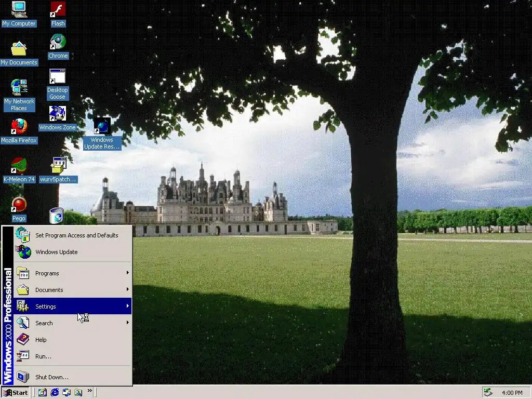
Task: Select the Pego desktop shortcut
Action: [x=19, y=205]
